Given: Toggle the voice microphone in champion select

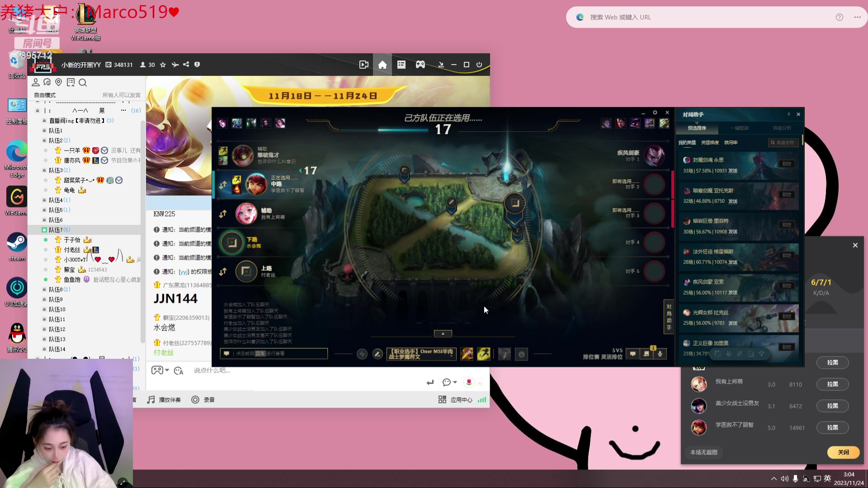Looking at the screenshot, I should coord(660,354).
